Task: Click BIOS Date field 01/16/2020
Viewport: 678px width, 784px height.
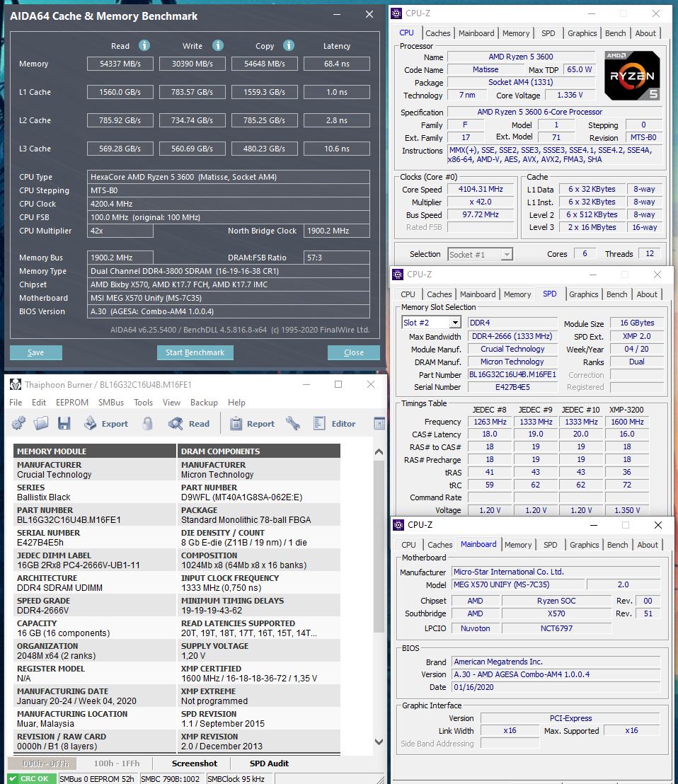Action: [556, 687]
